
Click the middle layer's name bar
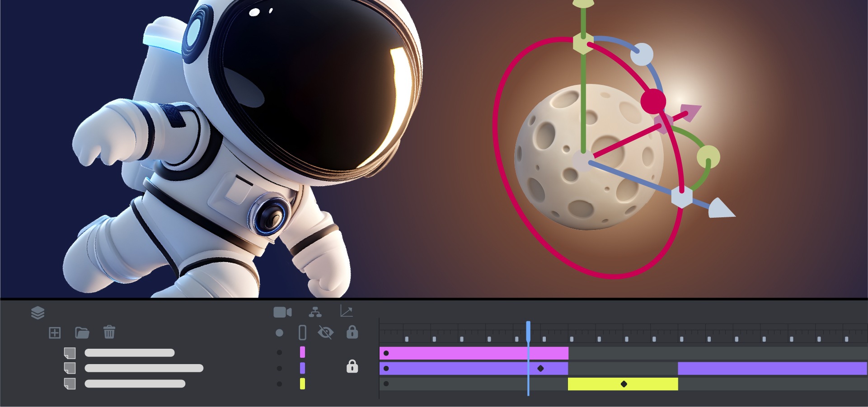145,368
